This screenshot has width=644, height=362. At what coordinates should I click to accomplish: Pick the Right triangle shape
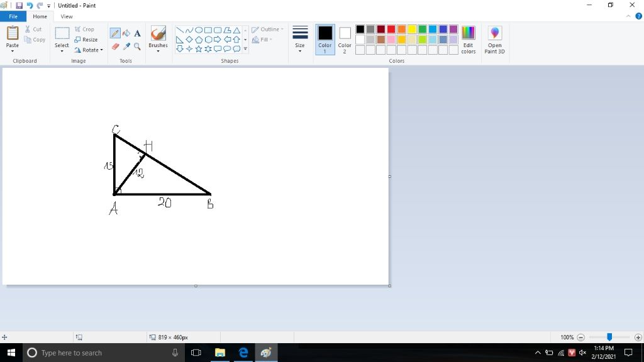[x=179, y=40]
